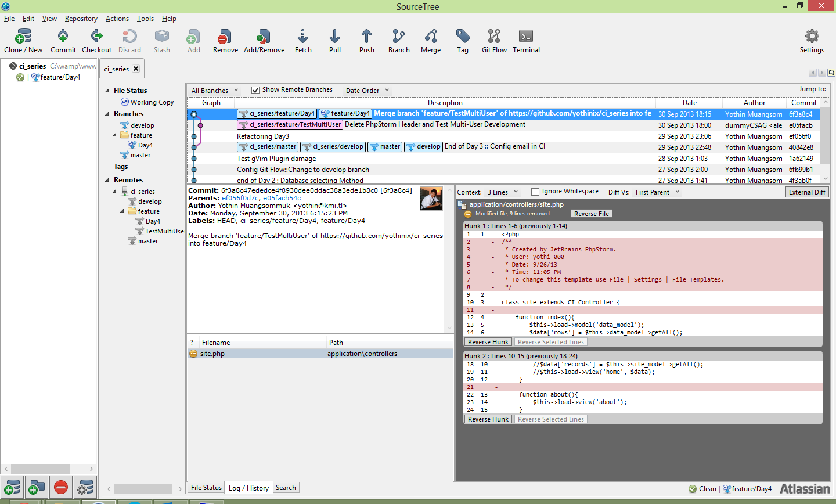Fetch from remote using Fetch icon
This screenshot has width=836, height=504.
tap(303, 41)
